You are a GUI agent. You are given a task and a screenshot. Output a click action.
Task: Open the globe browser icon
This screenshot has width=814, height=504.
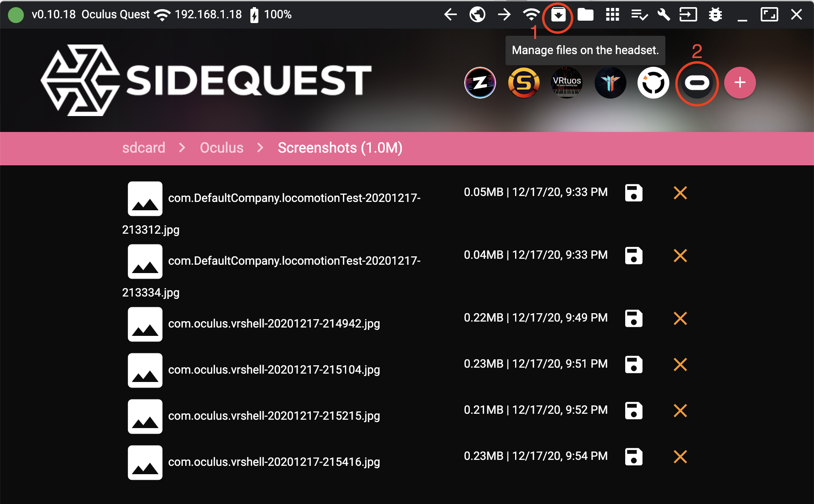477,15
